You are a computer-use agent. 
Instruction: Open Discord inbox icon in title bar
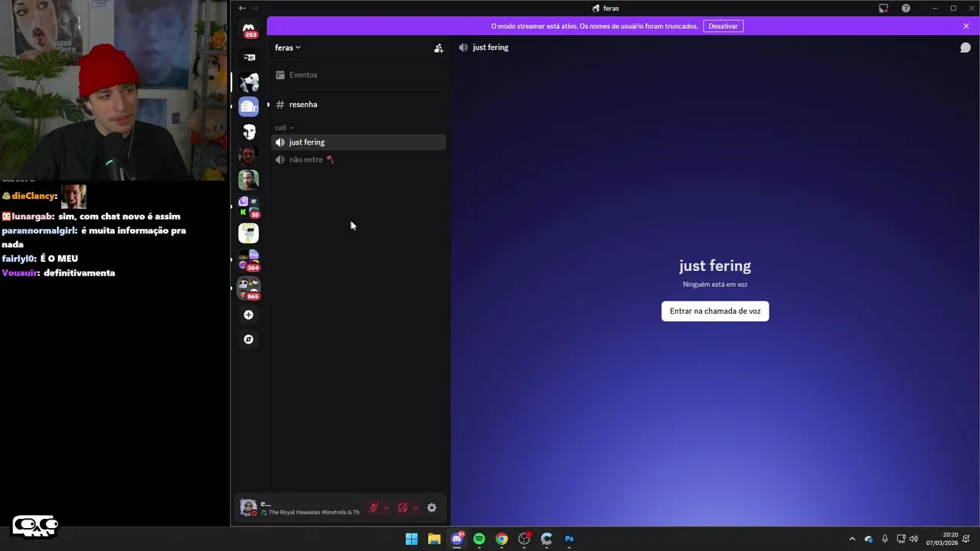coord(884,8)
